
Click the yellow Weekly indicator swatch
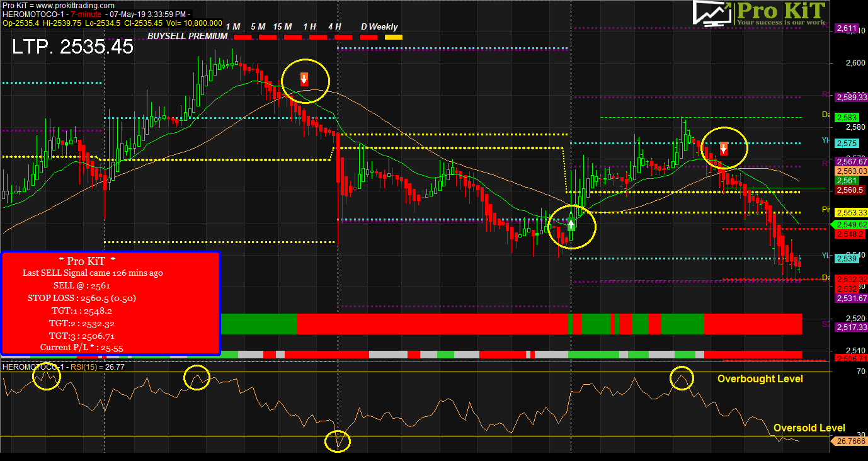pos(393,37)
